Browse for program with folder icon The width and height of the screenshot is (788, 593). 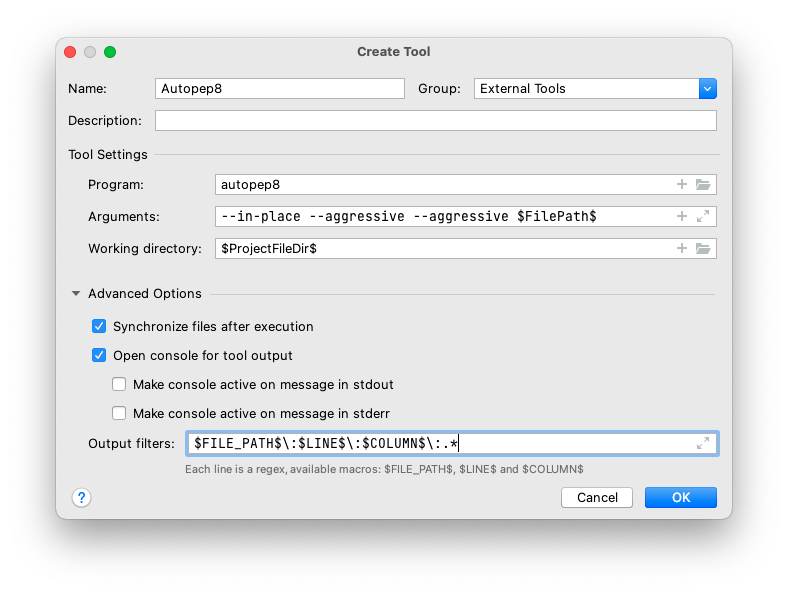tap(703, 184)
